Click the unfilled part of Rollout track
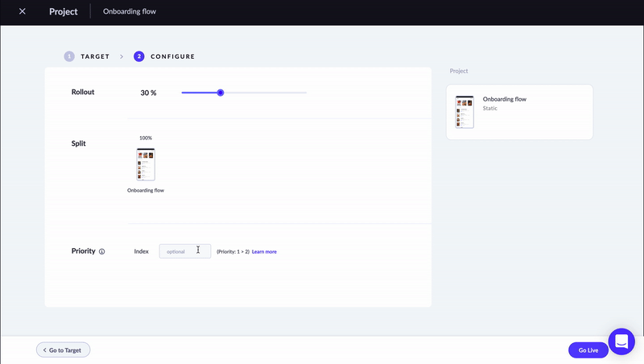Image resolution: width=644 pixels, height=364 pixels. tap(266, 93)
